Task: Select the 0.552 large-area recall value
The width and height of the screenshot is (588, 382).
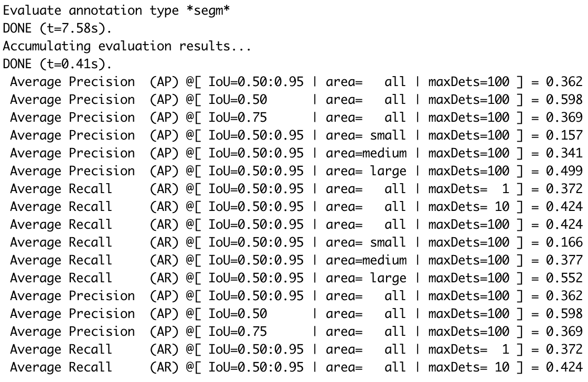Action: pos(564,278)
